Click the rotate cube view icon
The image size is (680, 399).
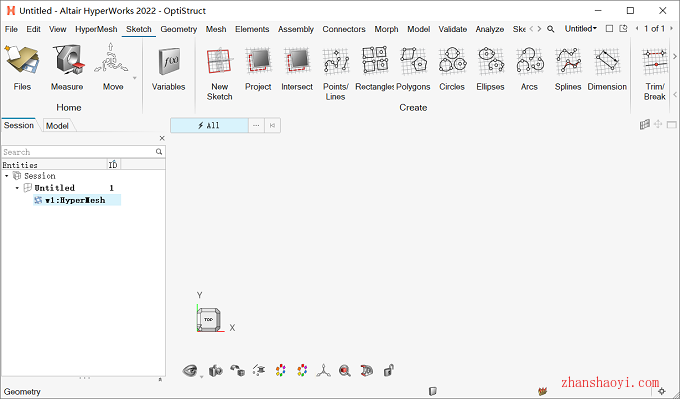pos(237,371)
